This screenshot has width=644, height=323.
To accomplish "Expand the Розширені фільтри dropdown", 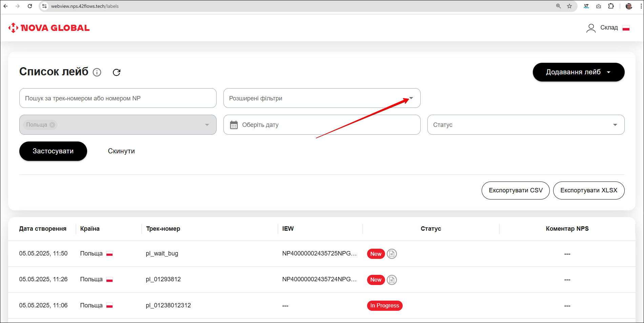I will click(x=411, y=98).
